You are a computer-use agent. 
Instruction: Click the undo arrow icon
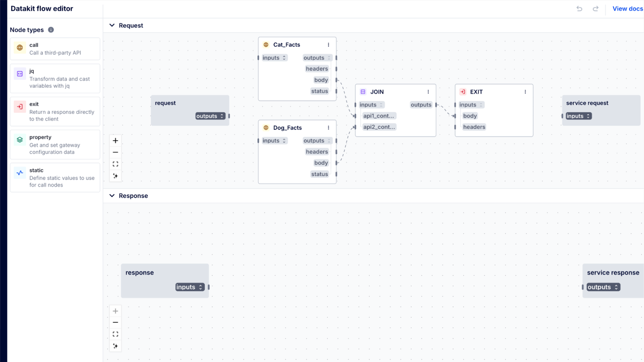[579, 9]
